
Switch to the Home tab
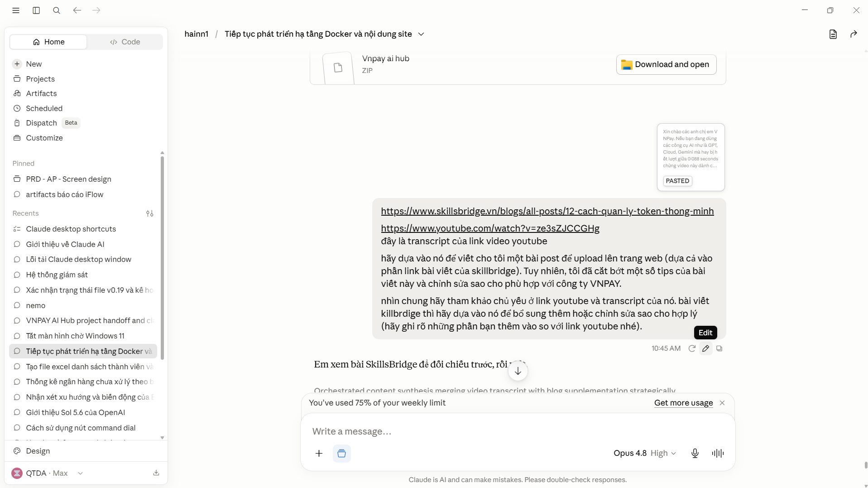tap(48, 42)
